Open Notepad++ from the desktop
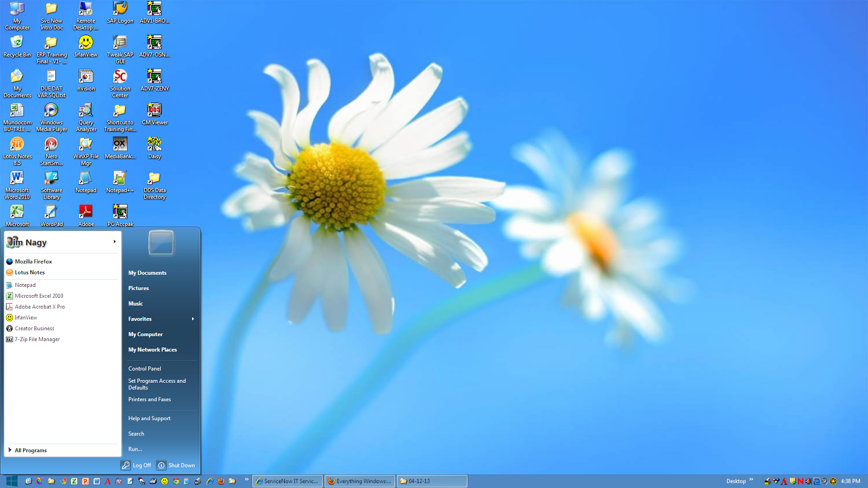Viewport: 868px width, 488px height. click(119, 183)
